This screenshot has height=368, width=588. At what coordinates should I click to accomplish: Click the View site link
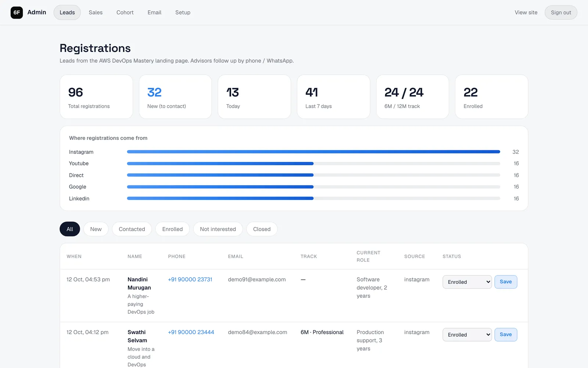(x=526, y=13)
